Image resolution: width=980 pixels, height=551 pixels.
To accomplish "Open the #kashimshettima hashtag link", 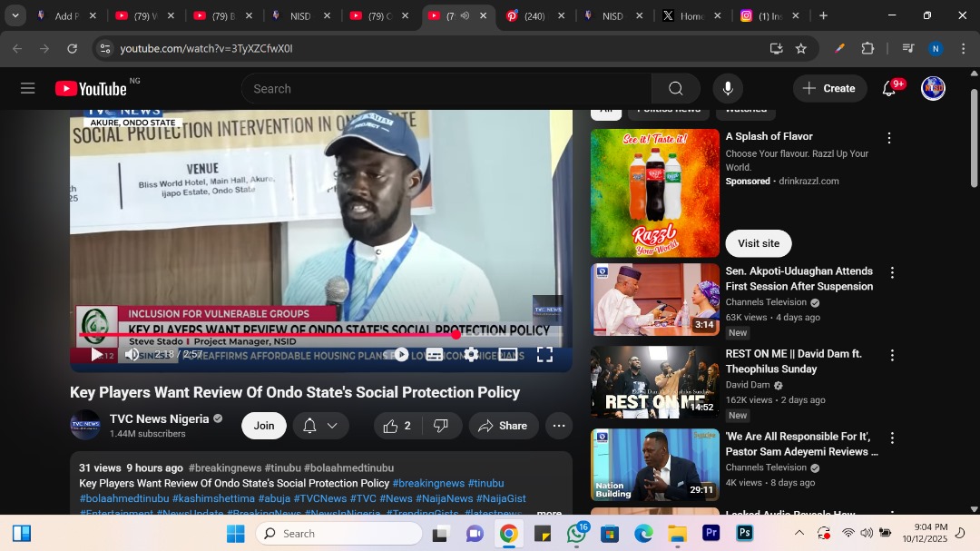I will click(213, 498).
